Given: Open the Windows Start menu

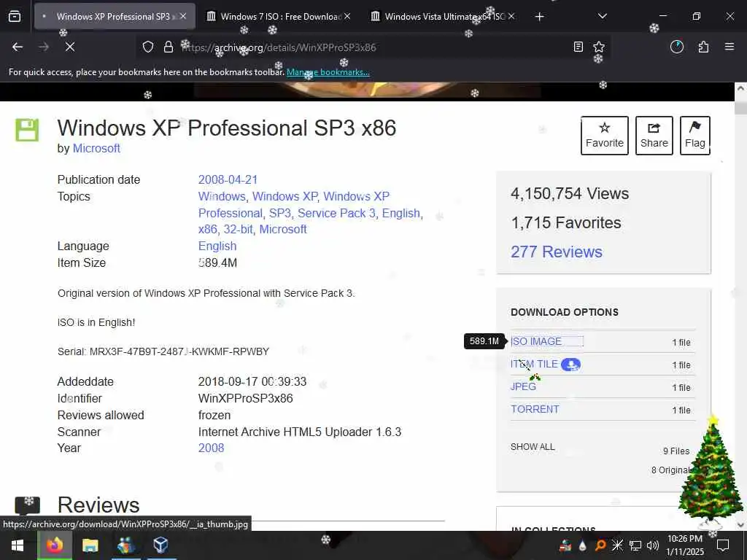Looking at the screenshot, I should [18, 545].
